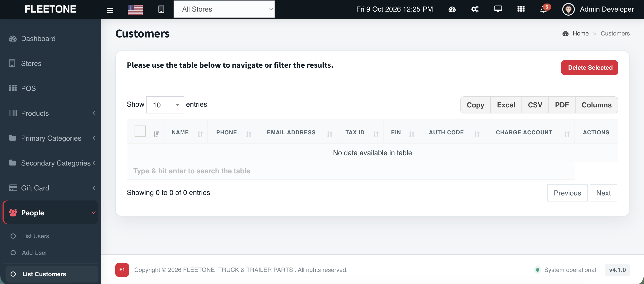Screen dimensions: 644x284
Task: Click the Copy export button
Action: (475, 105)
